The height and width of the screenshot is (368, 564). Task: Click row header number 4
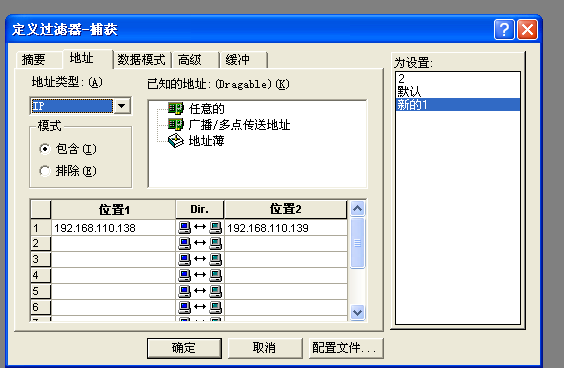pos(41,276)
